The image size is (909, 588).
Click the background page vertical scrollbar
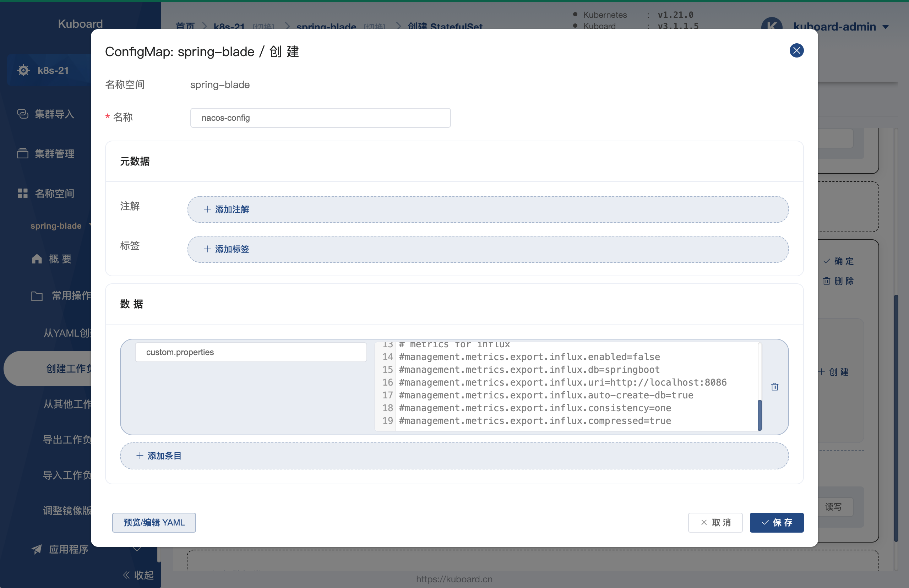896,418
